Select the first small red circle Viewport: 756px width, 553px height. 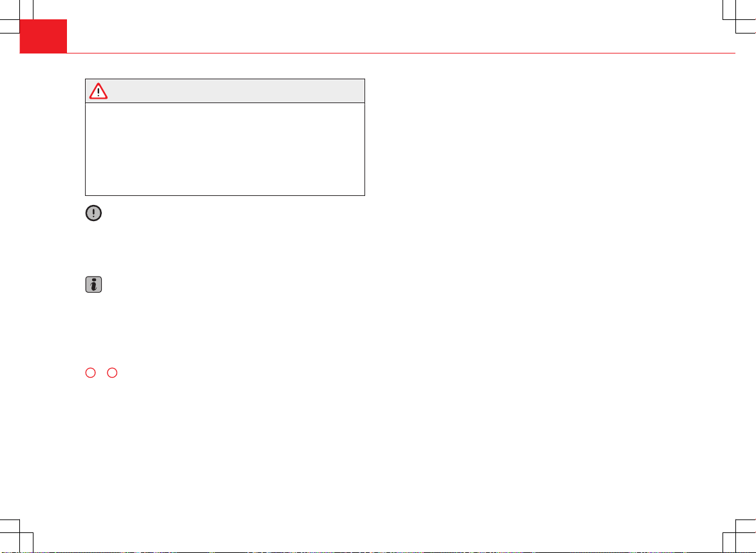(90, 373)
